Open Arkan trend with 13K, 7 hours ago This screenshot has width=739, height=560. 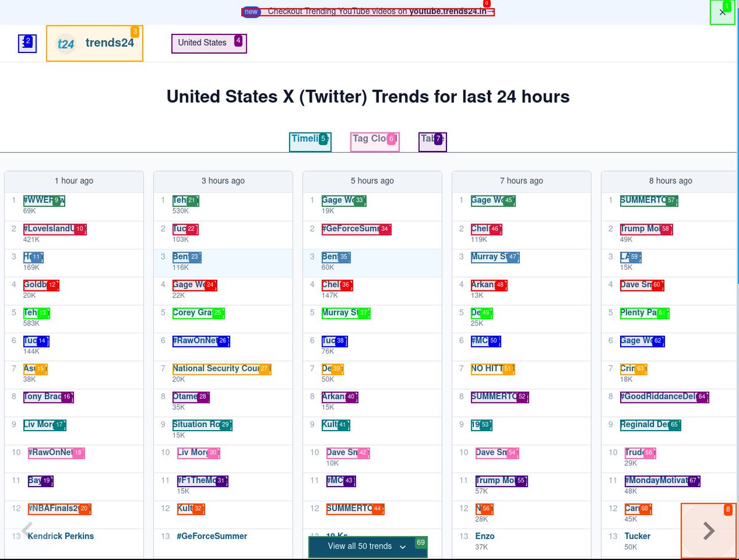(x=488, y=285)
